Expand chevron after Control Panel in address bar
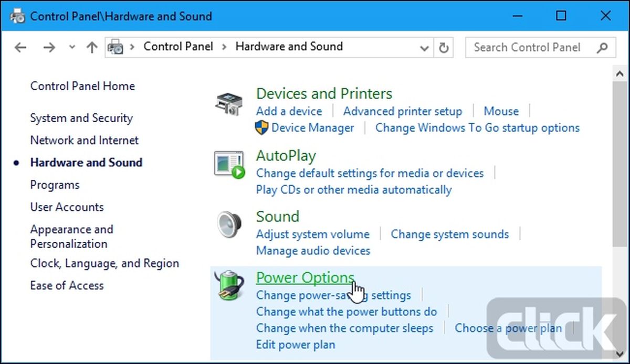 (x=224, y=47)
